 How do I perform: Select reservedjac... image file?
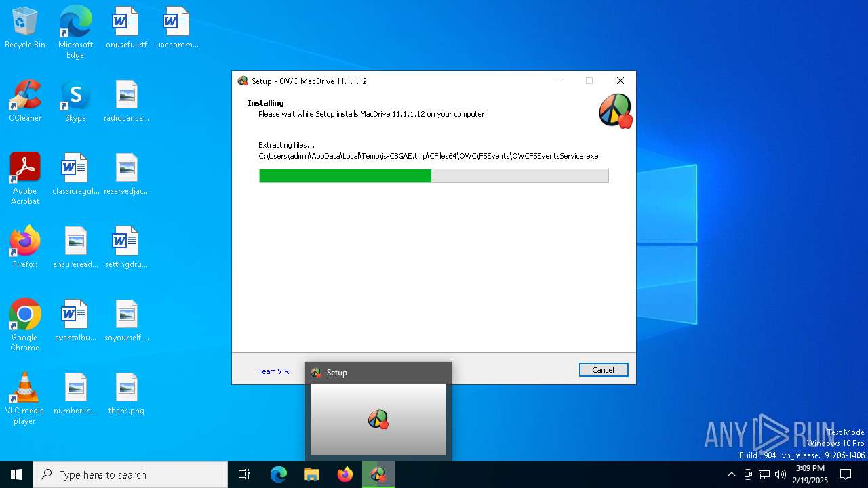[x=126, y=174]
